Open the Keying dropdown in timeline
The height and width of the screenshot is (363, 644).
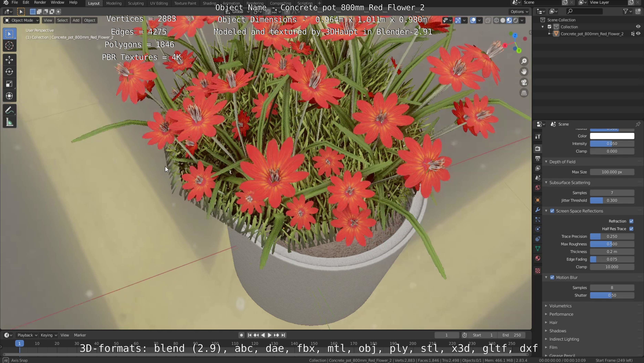[49, 335]
